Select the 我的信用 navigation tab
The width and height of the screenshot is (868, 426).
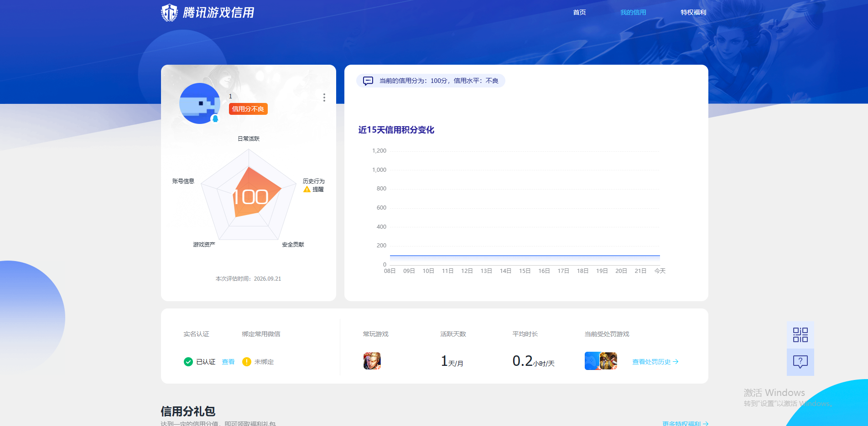click(x=633, y=12)
